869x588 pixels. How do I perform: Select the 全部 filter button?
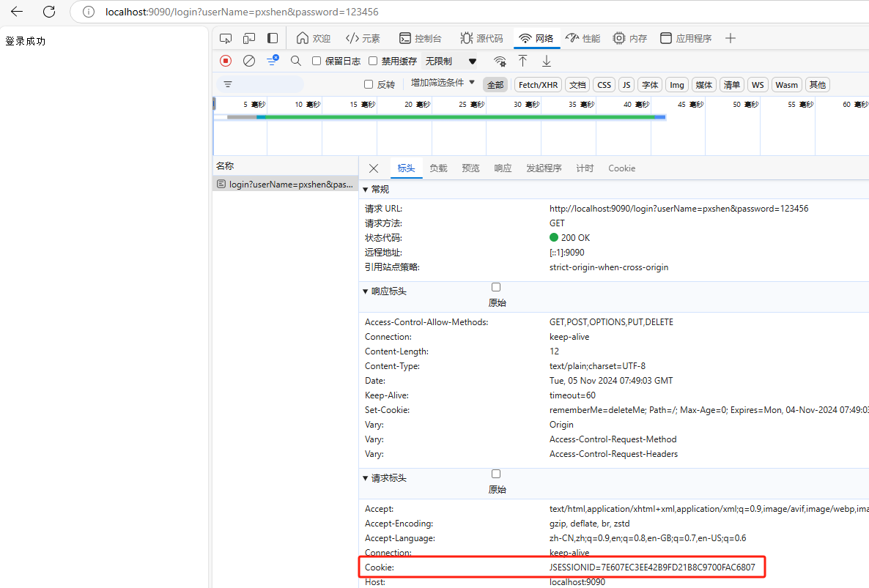click(x=495, y=85)
